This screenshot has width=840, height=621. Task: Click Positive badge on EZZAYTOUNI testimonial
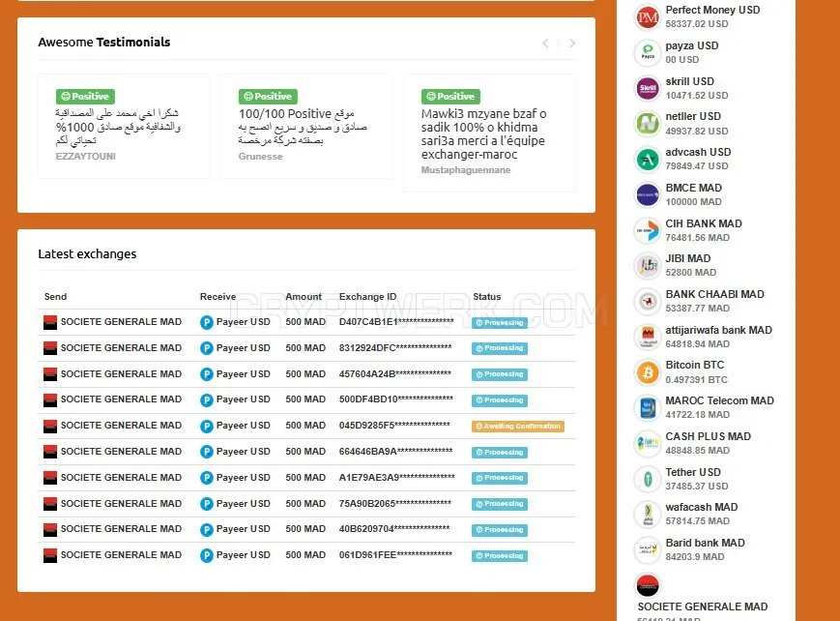[85, 97]
